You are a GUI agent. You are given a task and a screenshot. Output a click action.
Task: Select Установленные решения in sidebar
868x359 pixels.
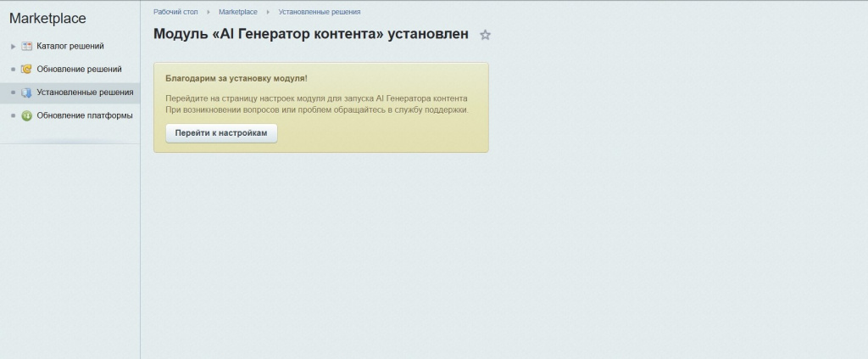[85, 93]
